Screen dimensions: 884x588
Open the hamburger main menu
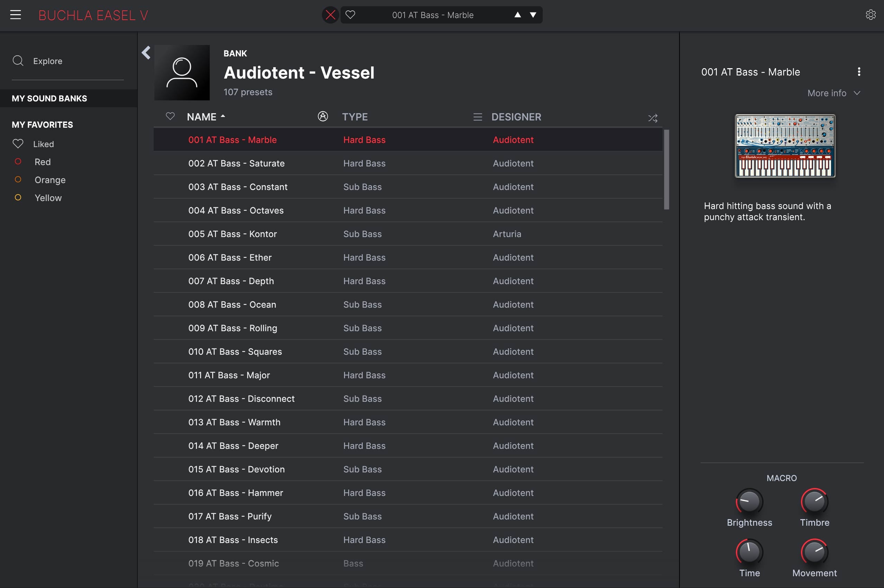[x=15, y=15]
